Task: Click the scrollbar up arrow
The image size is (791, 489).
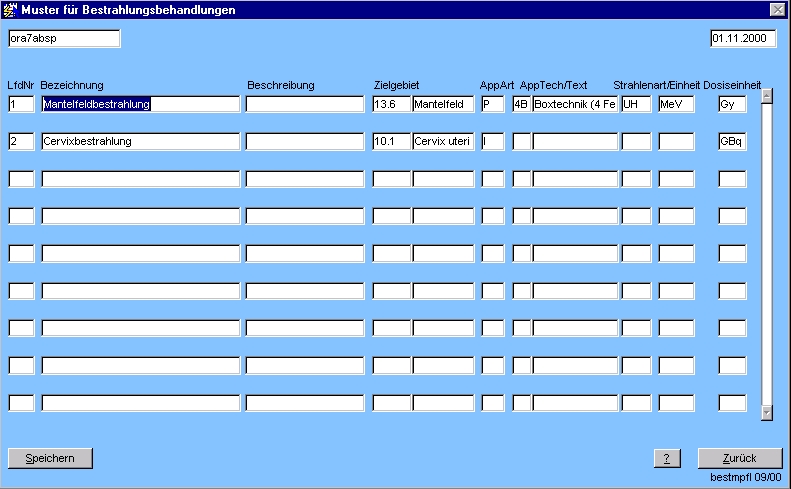Action: (x=767, y=96)
